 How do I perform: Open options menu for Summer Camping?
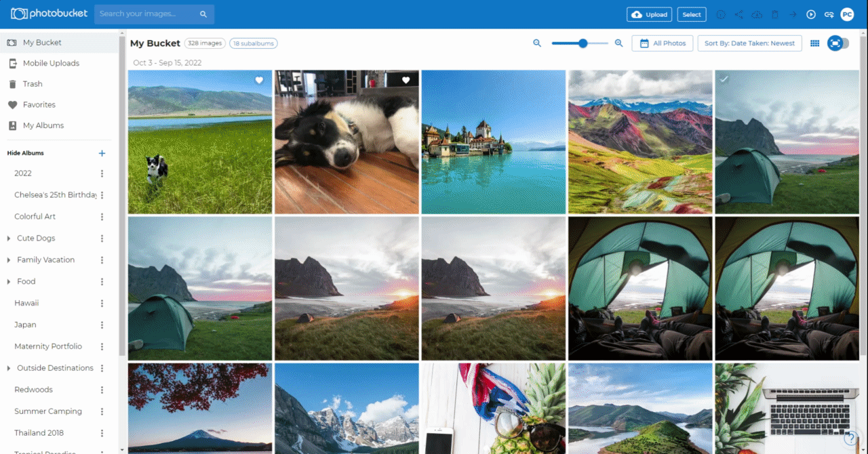[x=102, y=412]
